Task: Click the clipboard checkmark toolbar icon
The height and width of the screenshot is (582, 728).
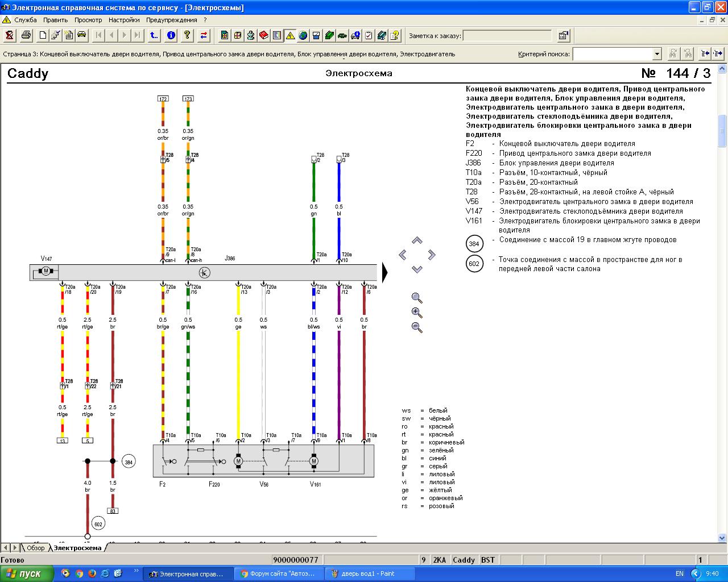Action: pyautogui.click(x=369, y=35)
